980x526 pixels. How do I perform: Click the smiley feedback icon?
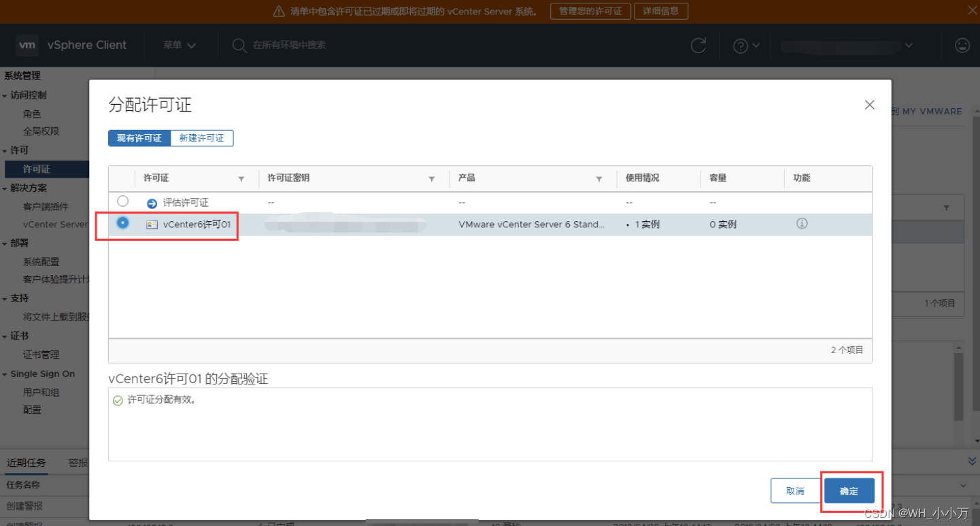[x=962, y=45]
